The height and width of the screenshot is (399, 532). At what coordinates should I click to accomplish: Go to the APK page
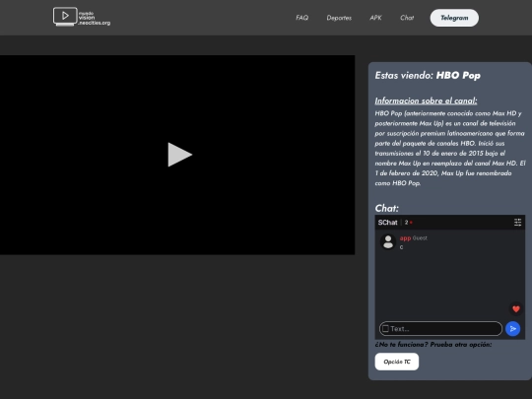point(375,18)
